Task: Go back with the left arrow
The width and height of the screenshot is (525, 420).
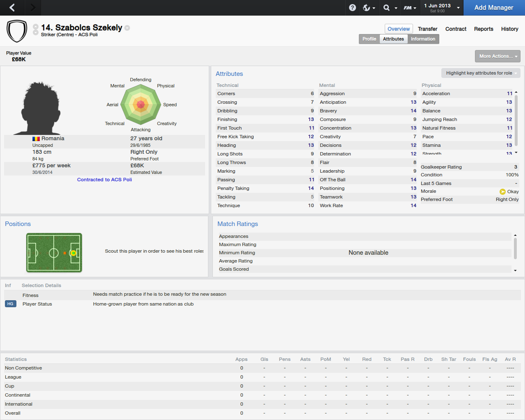Action: (12, 7)
